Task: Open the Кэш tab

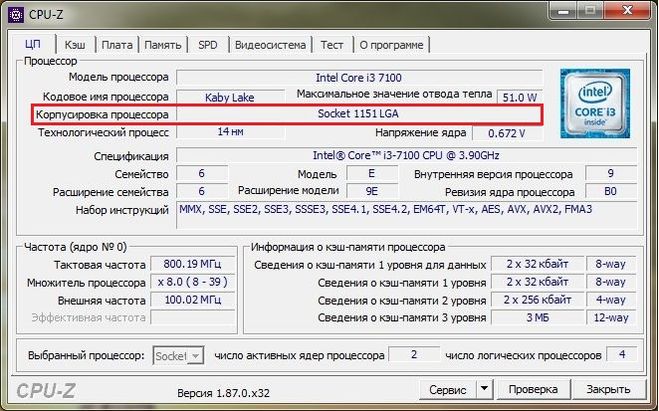Action: tap(75, 45)
